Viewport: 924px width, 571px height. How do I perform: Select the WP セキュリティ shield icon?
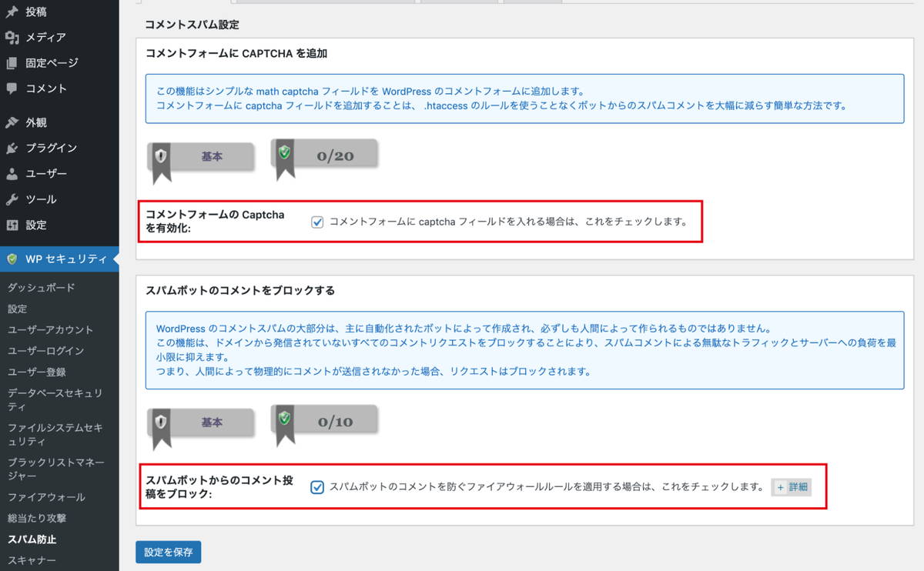(x=11, y=260)
